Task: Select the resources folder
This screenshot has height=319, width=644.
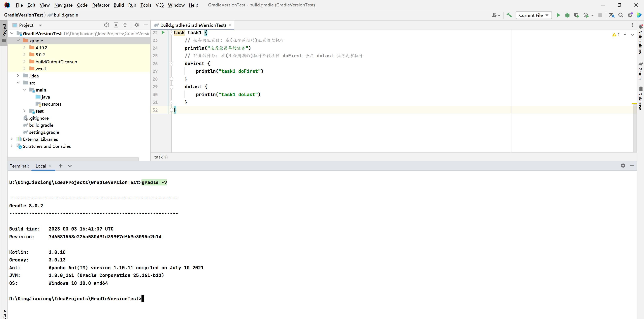Action: point(51,104)
